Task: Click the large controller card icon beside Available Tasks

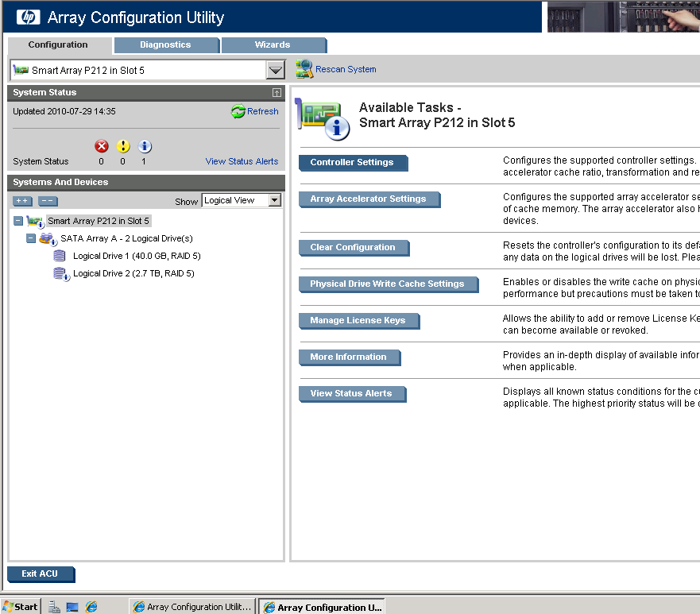Action: pos(323,118)
